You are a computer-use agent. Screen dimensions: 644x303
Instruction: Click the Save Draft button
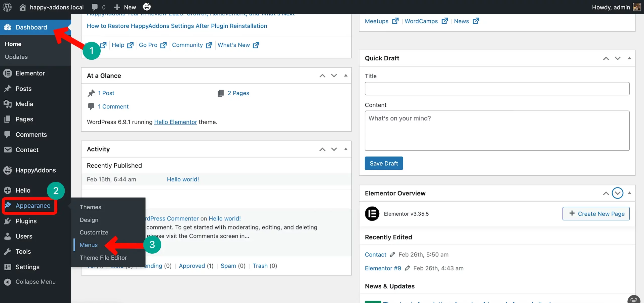coord(383,163)
